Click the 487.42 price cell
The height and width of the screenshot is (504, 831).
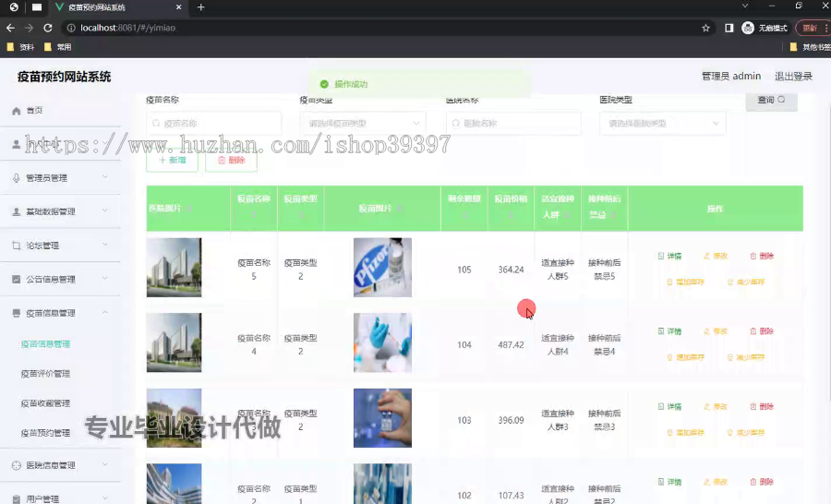click(511, 345)
